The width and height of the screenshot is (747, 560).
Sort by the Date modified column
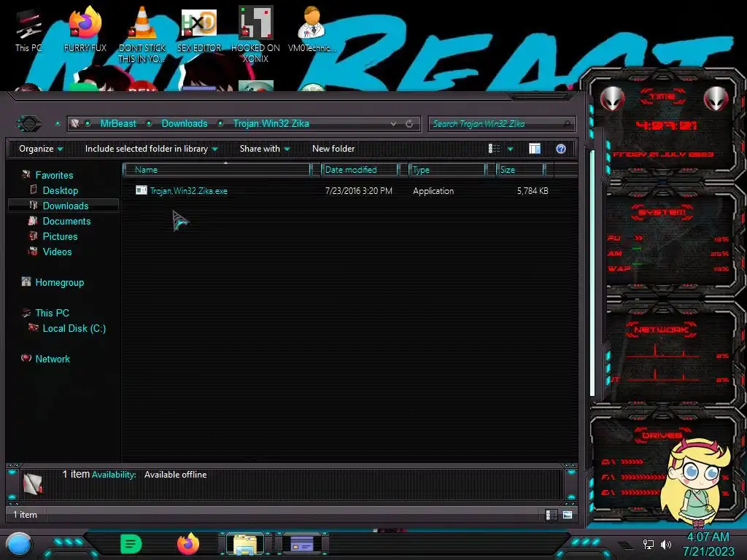pos(360,169)
